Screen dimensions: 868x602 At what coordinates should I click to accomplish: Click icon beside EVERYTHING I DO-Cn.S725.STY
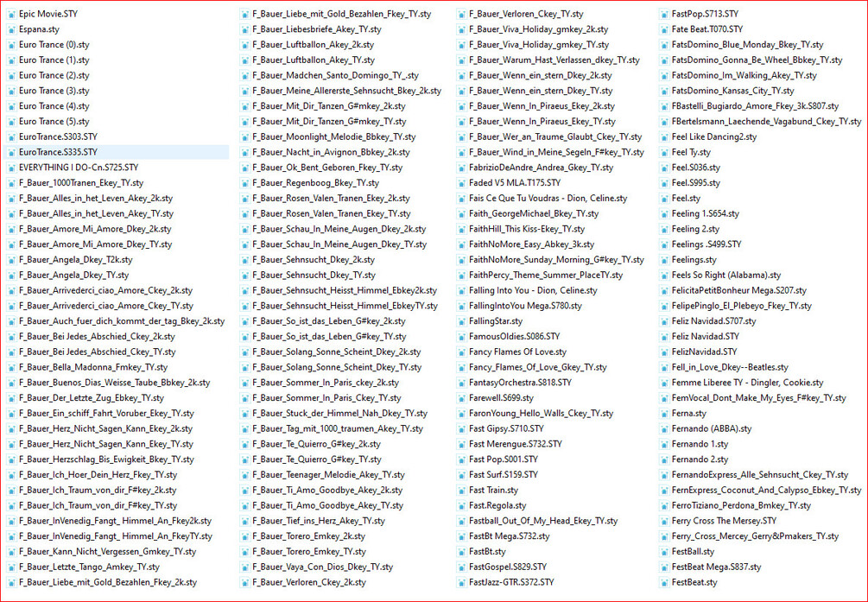click(x=11, y=168)
